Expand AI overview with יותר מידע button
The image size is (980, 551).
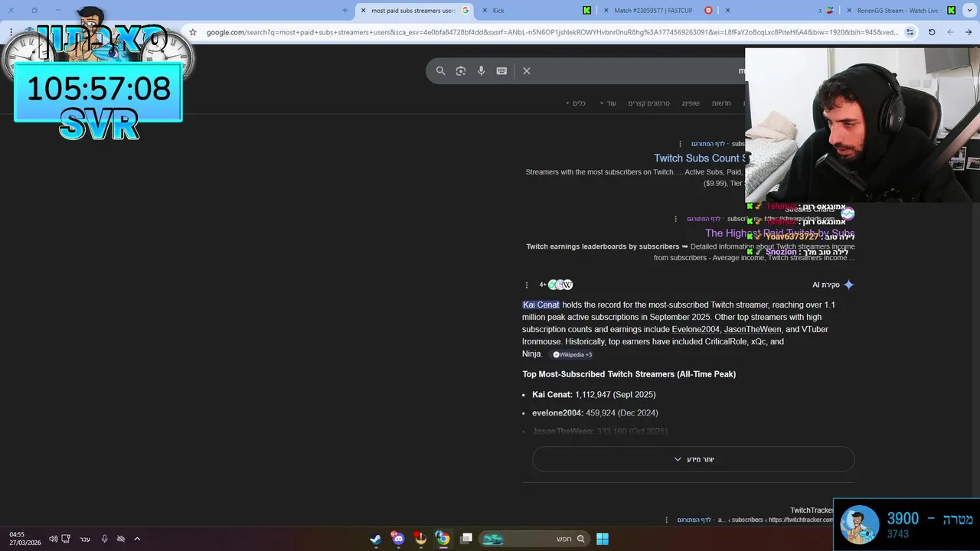tap(693, 459)
